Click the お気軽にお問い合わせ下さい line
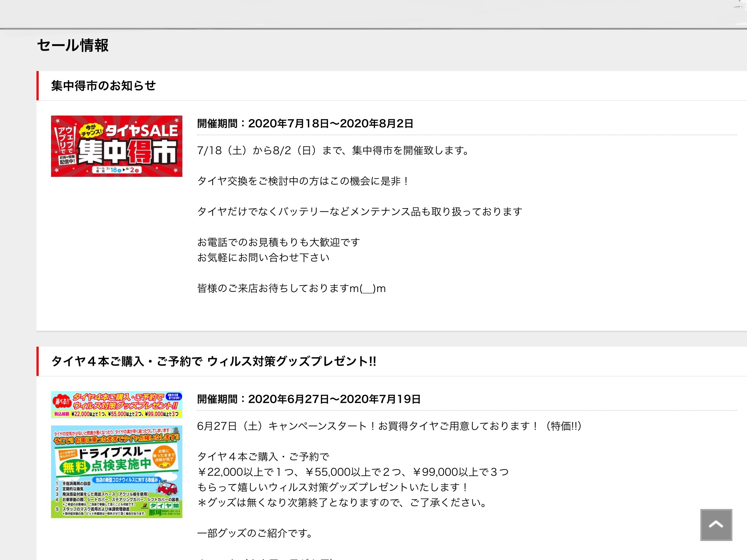The image size is (747, 560). (263, 257)
